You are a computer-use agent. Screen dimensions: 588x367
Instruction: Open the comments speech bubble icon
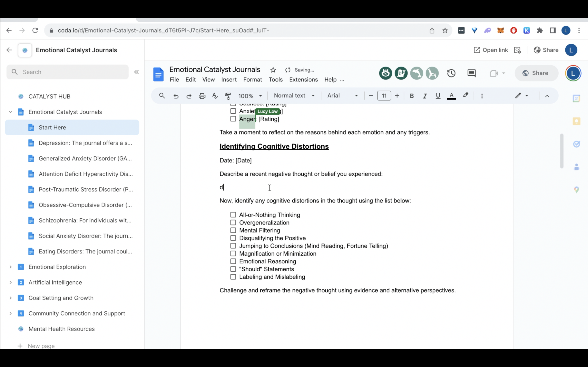click(x=471, y=73)
